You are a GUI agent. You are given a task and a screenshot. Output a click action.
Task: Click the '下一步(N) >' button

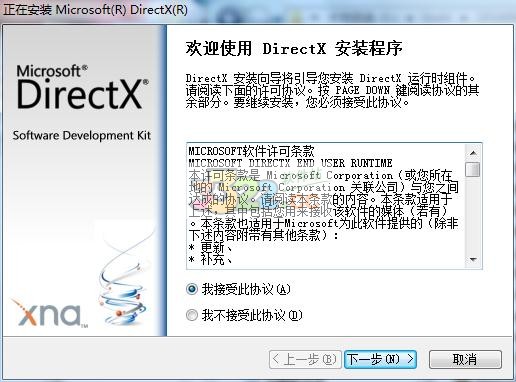(x=380, y=359)
